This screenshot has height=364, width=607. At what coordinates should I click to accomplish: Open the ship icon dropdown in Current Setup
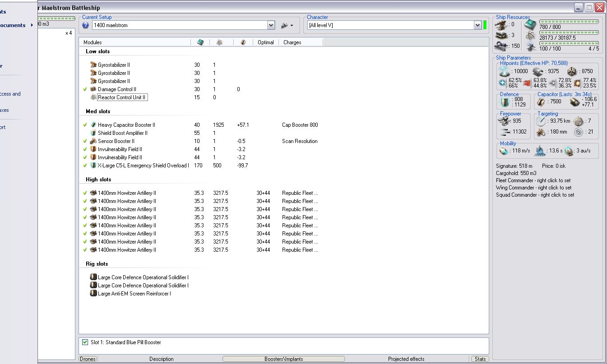[x=287, y=25]
